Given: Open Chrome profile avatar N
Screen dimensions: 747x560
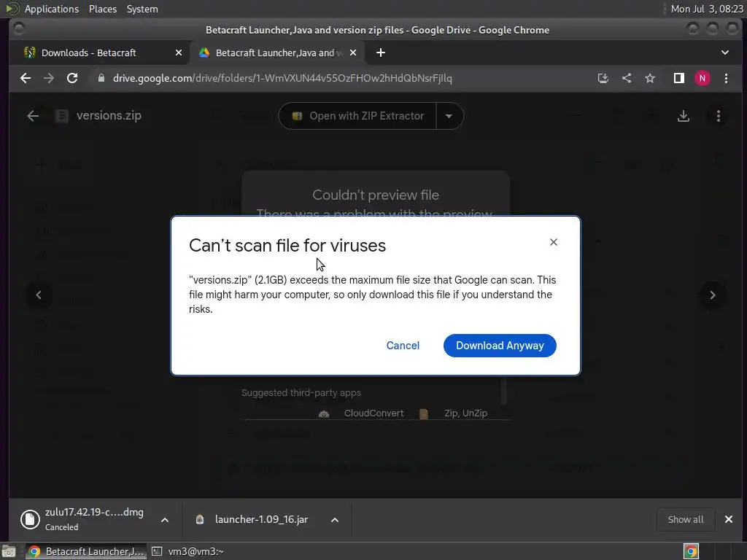Looking at the screenshot, I should [703, 79].
